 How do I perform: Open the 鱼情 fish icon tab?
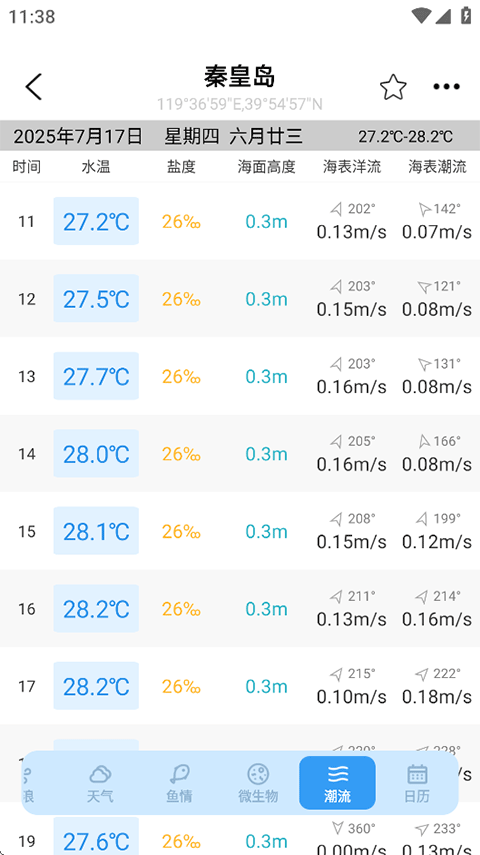coord(179,783)
